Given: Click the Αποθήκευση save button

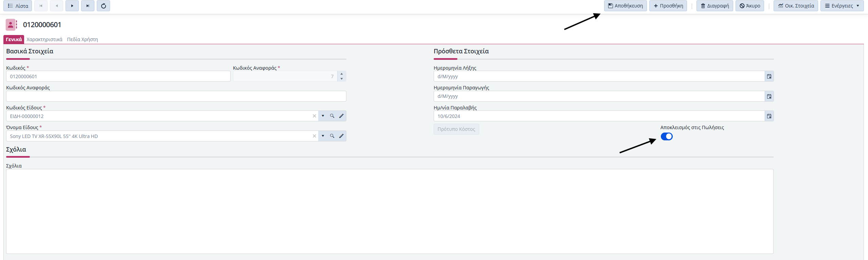Looking at the screenshot, I should 625,6.
